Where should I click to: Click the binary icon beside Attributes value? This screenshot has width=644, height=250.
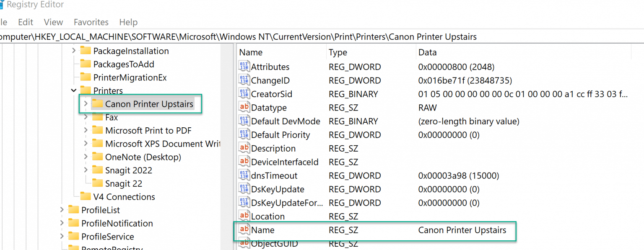click(x=244, y=67)
